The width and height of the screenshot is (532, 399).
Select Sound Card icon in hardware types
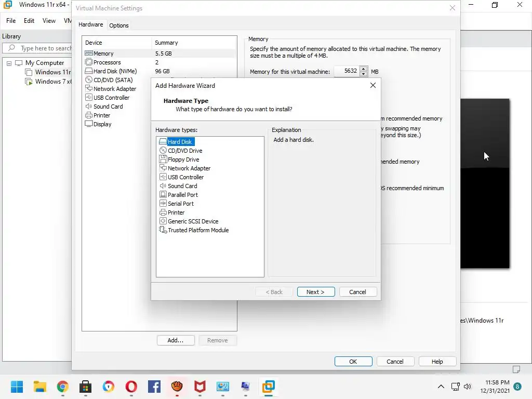pos(163,185)
